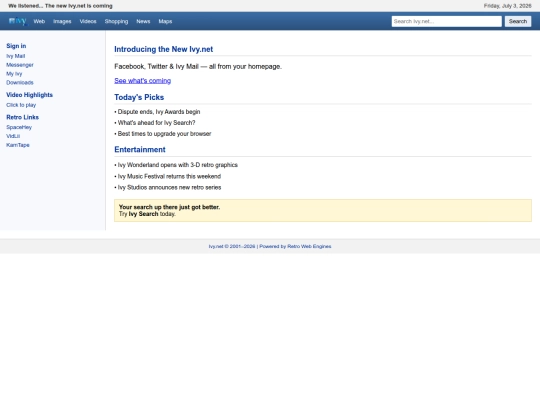Click the Search button

(518, 21)
